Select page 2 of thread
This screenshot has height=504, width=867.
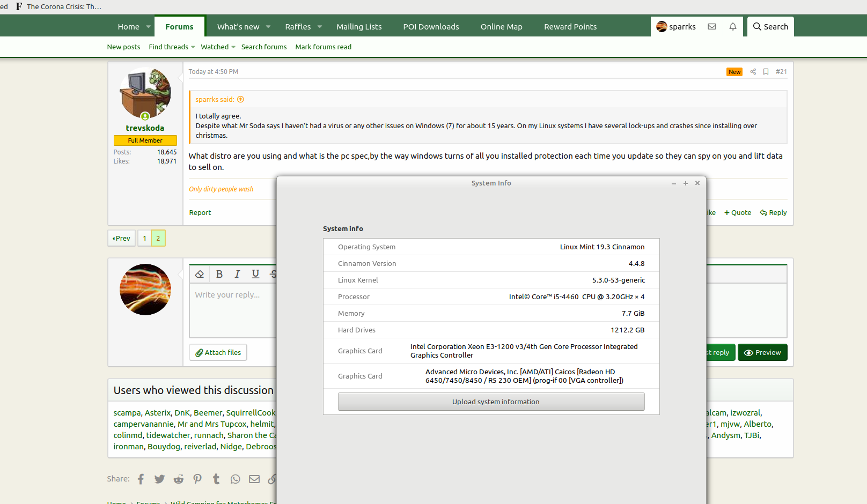click(x=158, y=239)
